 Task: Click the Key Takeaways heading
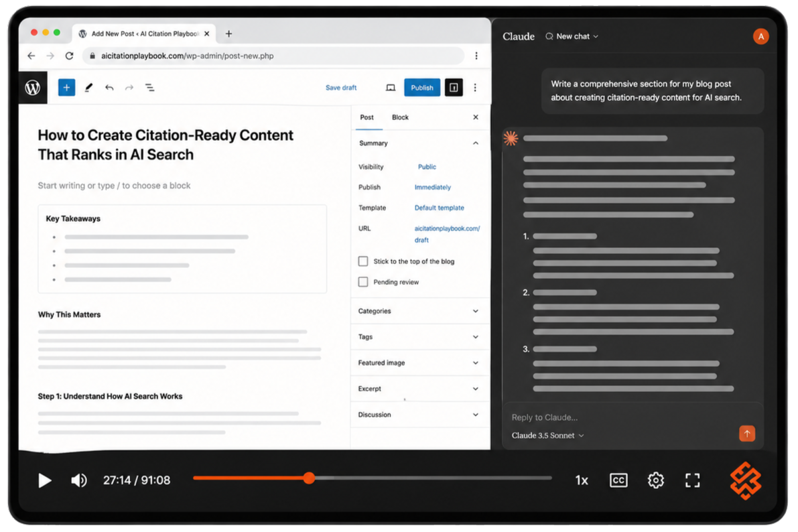73,219
